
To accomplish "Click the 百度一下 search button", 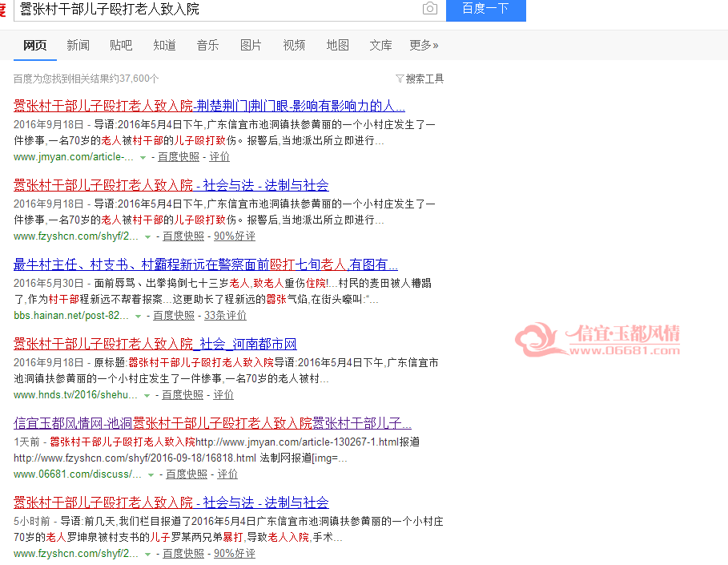I will (x=485, y=10).
